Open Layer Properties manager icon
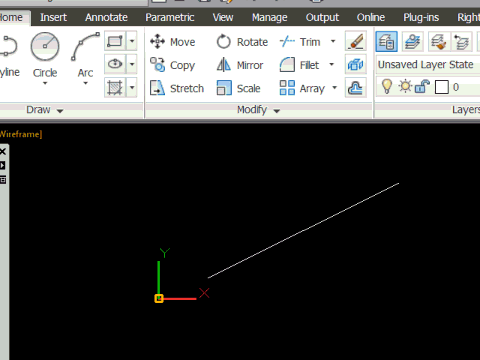 (387, 41)
